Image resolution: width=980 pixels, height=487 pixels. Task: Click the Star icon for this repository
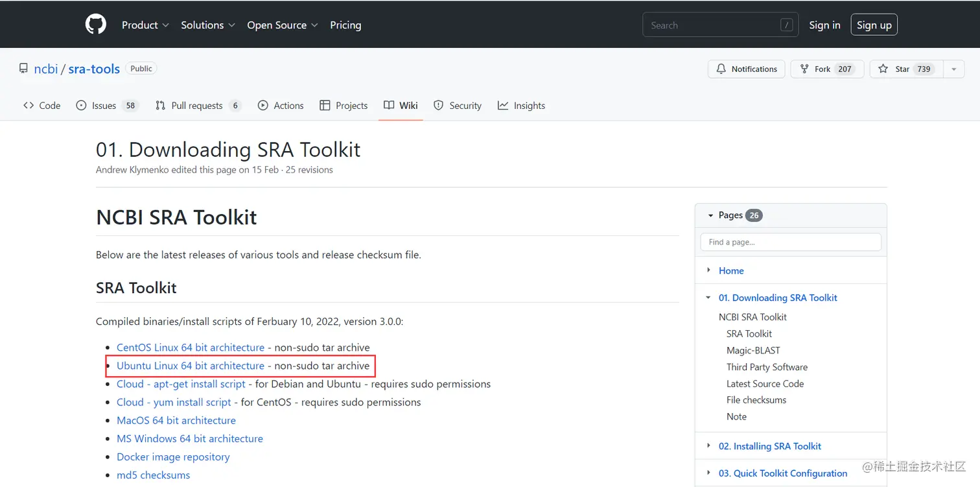883,69
